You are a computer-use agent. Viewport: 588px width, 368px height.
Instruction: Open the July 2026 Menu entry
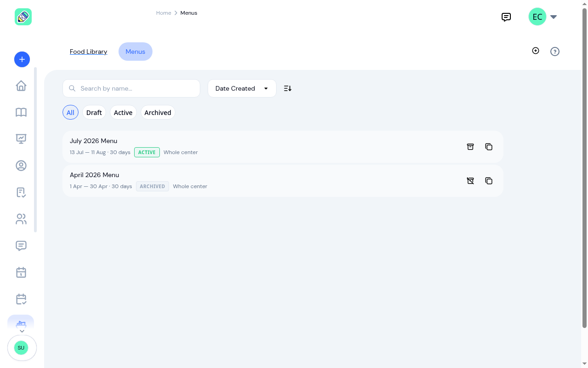coord(283,147)
